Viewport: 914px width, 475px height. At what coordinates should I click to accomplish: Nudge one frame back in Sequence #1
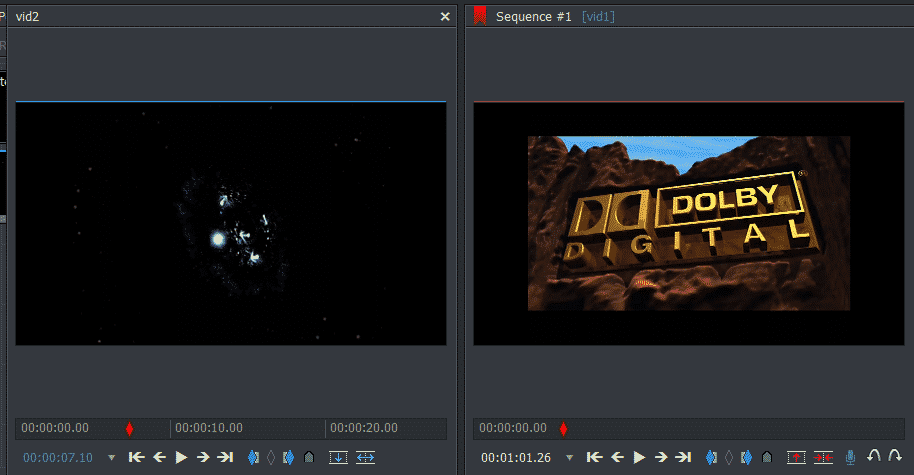617,458
